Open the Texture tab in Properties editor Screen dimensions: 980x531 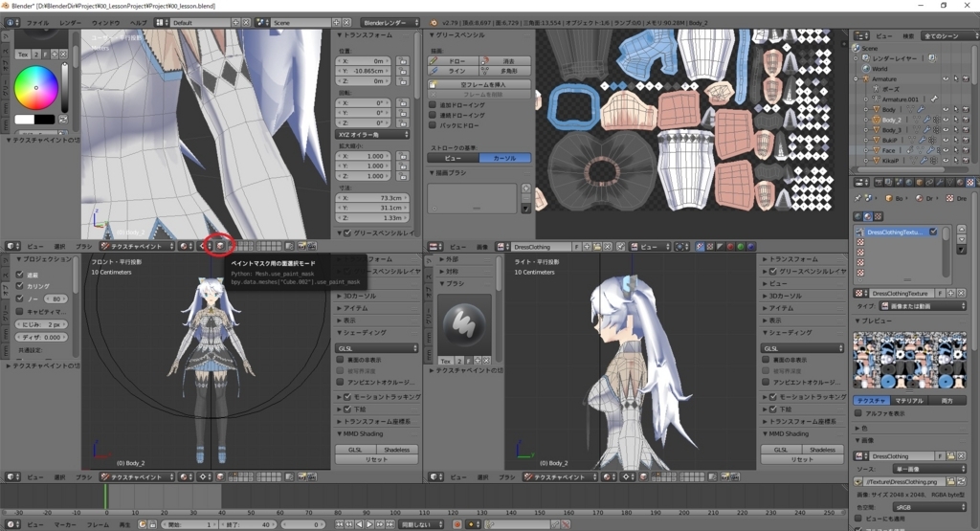(x=970, y=183)
